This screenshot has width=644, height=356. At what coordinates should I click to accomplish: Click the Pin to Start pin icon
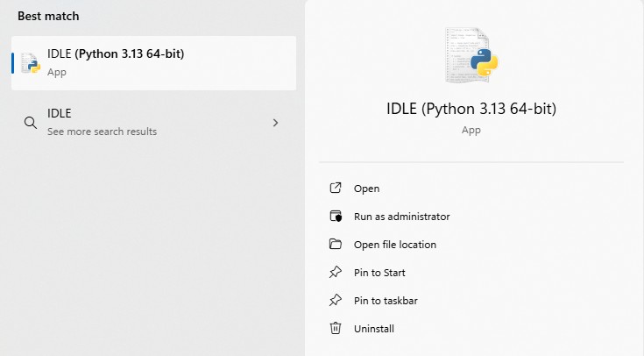point(336,272)
